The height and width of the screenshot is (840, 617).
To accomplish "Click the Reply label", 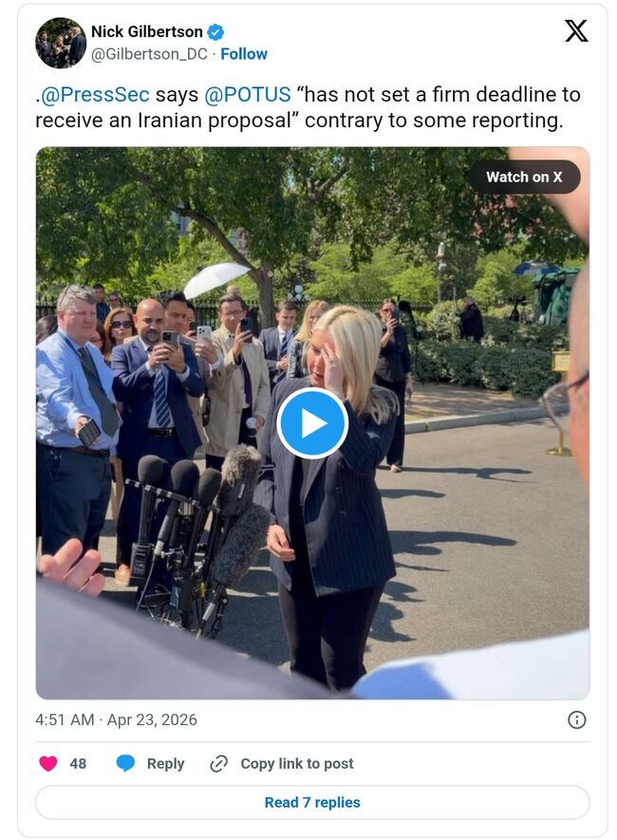I will pos(165,763).
